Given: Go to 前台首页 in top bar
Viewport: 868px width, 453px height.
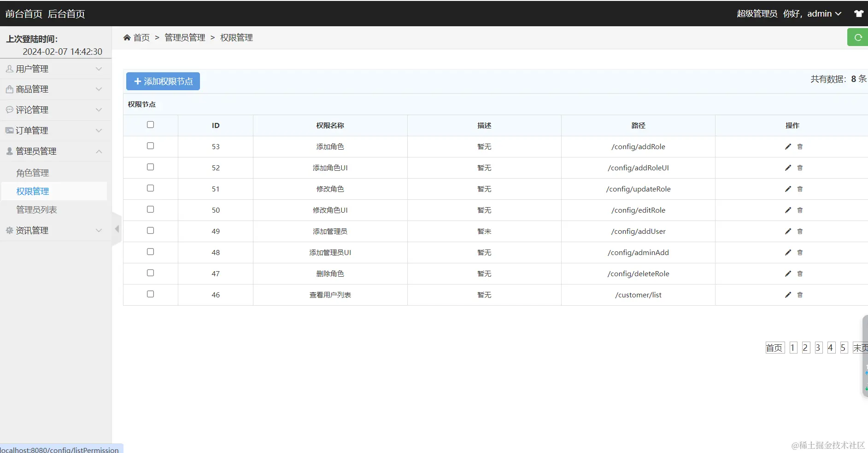Looking at the screenshot, I should pos(24,14).
